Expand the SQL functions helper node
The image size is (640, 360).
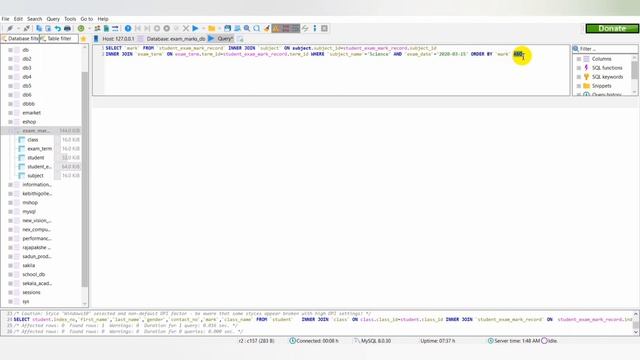pyautogui.click(x=578, y=68)
